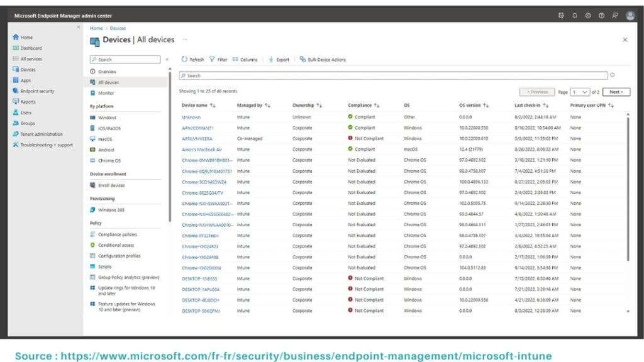Viewport: 644px width, 362px height.
Task: Click the Export download icon
Action: tap(271, 60)
